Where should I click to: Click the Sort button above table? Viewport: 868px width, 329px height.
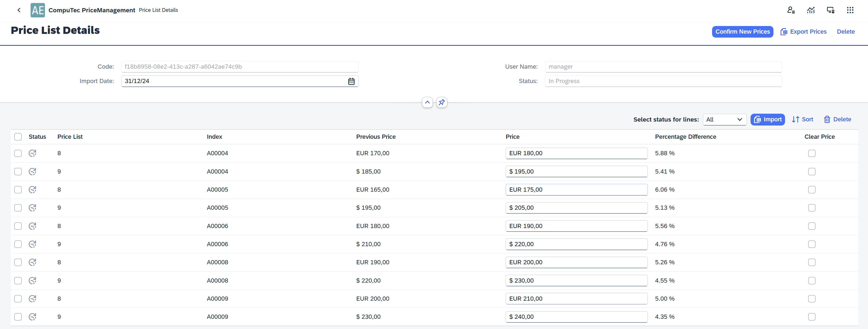coord(802,119)
